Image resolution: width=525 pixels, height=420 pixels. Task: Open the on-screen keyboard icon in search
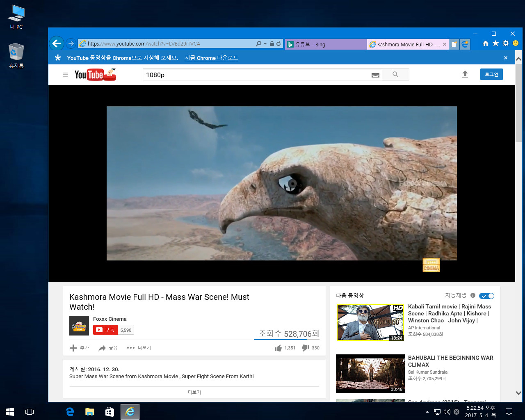click(375, 75)
